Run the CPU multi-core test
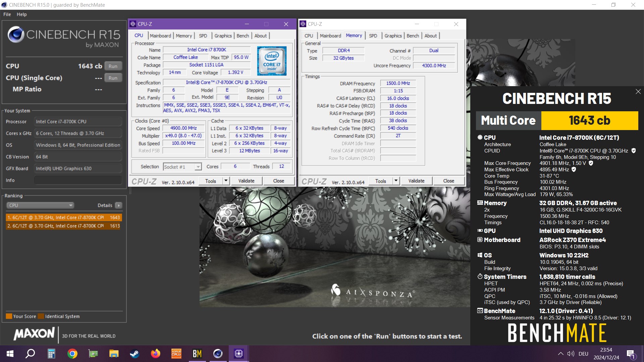 (x=113, y=66)
